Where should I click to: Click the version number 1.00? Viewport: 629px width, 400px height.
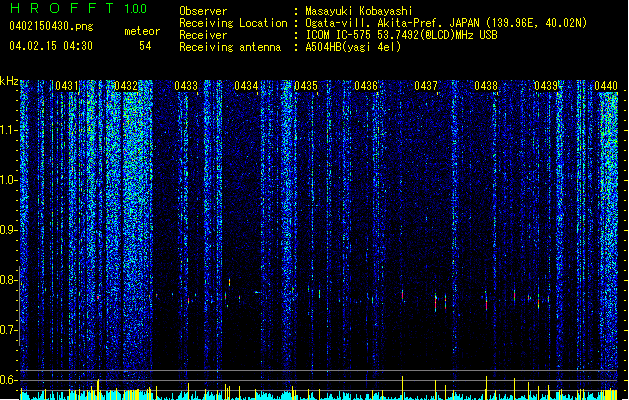[x=136, y=9]
